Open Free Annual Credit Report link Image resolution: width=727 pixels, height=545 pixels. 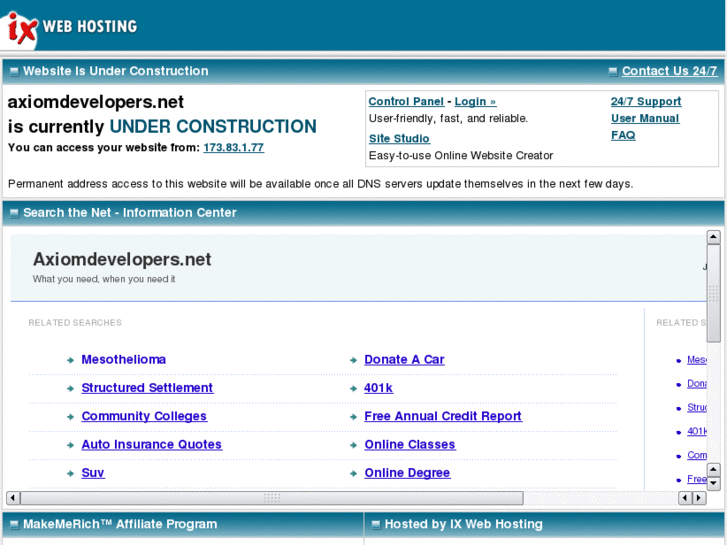click(x=443, y=416)
